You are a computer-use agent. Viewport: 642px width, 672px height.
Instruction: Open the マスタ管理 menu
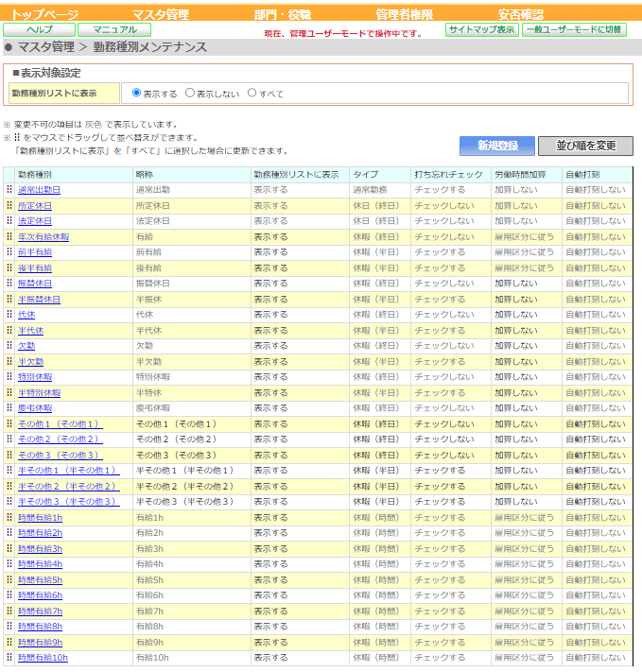pyautogui.click(x=161, y=14)
